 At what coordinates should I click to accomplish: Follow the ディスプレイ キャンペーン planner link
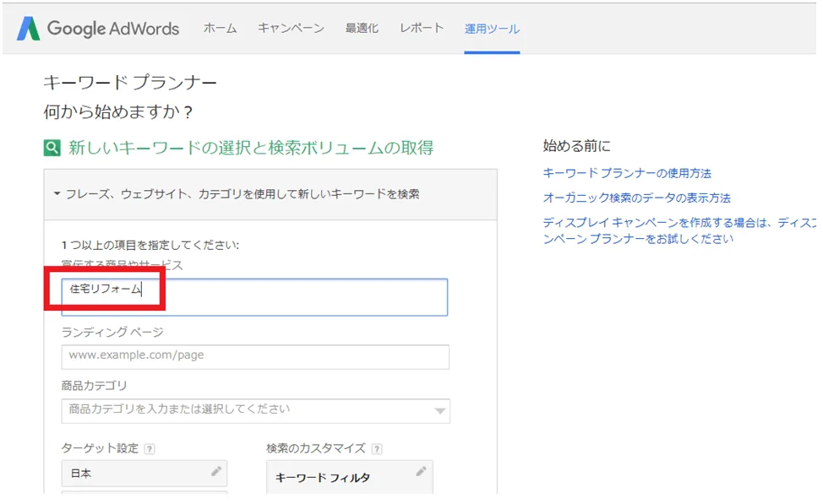pyautogui.click(x=679, y=230)
